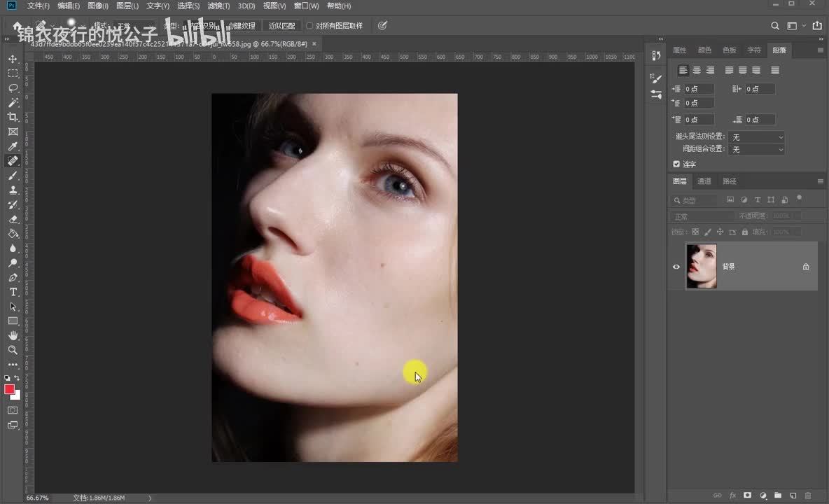Select the Eyedropper tool
The height and width of the screenshot is (504, 829).
pyautogui.click(x=13, y=146)
